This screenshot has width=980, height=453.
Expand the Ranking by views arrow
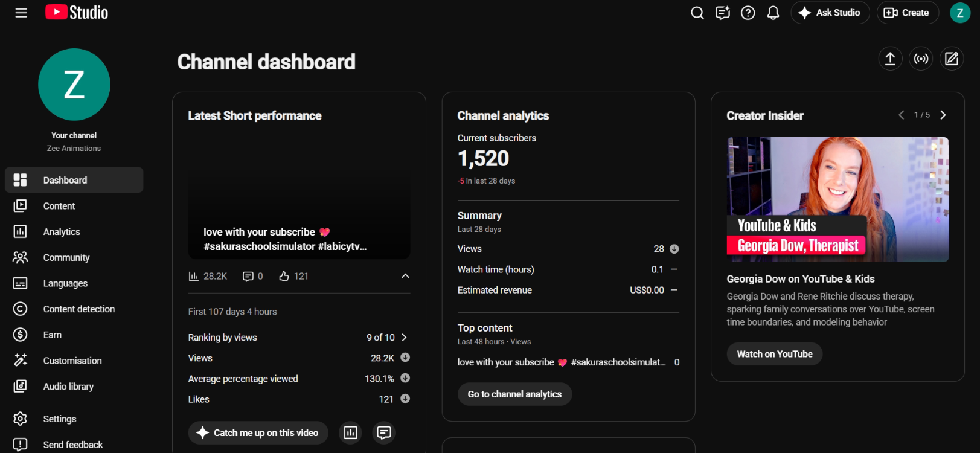(x=405, y=338)
